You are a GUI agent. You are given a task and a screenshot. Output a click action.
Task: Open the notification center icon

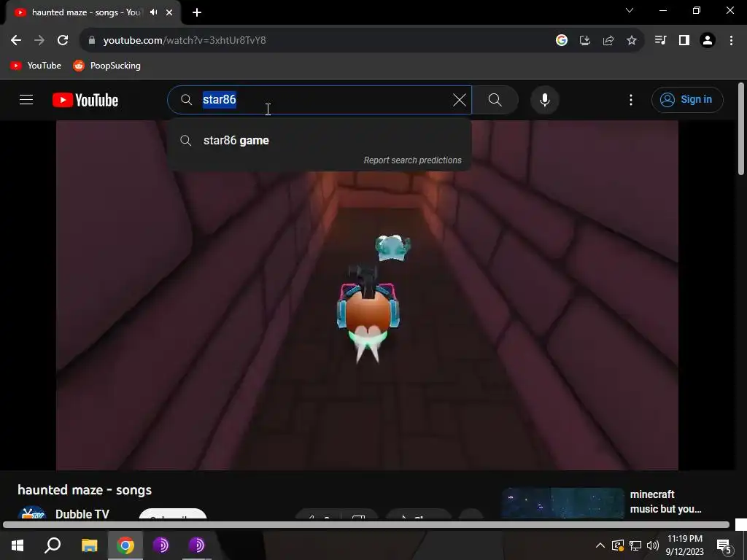724,545
